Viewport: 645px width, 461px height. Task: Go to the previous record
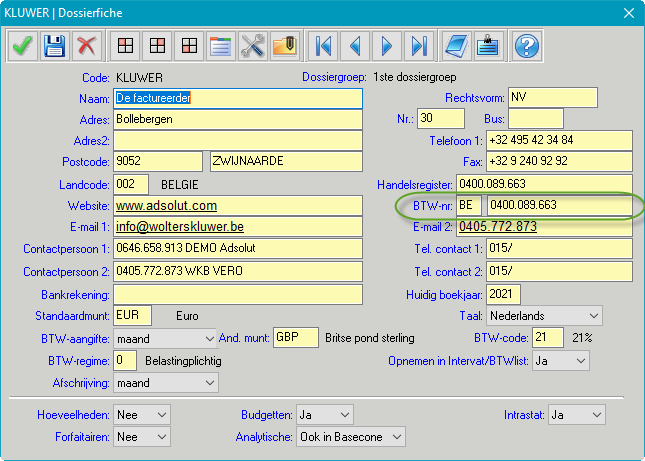pos(355,46)
